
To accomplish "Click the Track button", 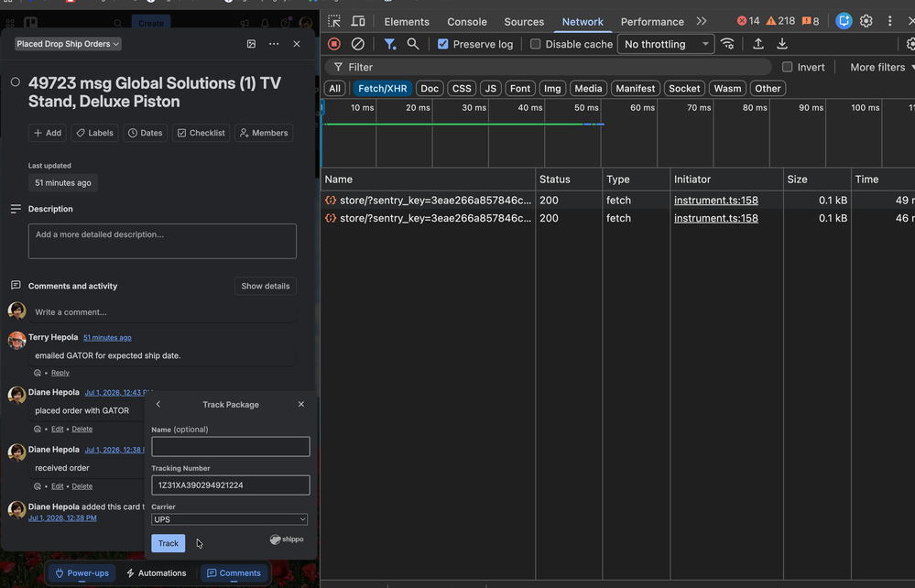I will click(x=168, y=543).
